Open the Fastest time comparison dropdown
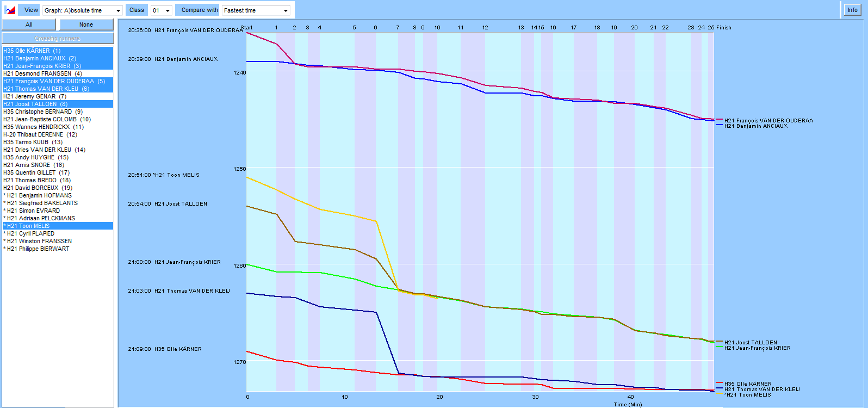The width and height of the screenshot is (868, 408). (x=256, y=10)
